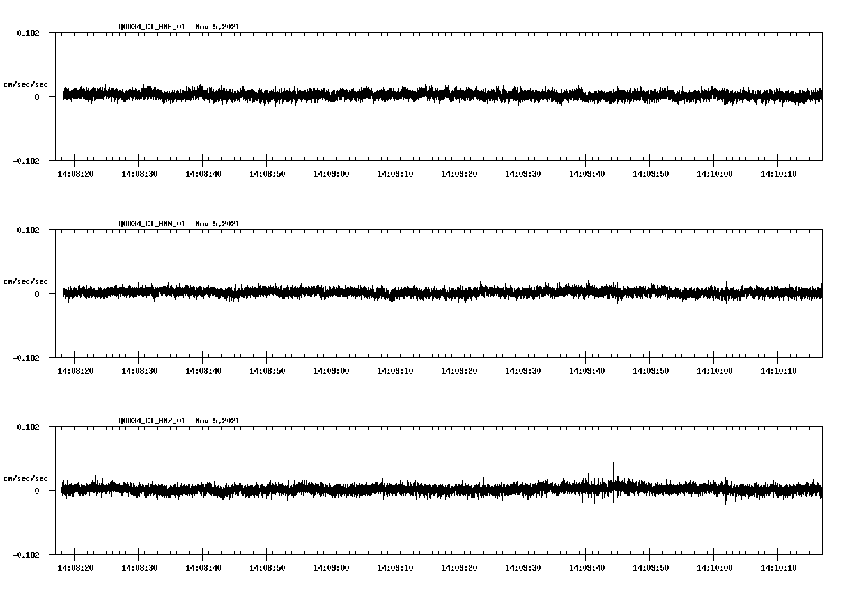Pick time label 14:09:50 under HNN plot

(651, 370)
